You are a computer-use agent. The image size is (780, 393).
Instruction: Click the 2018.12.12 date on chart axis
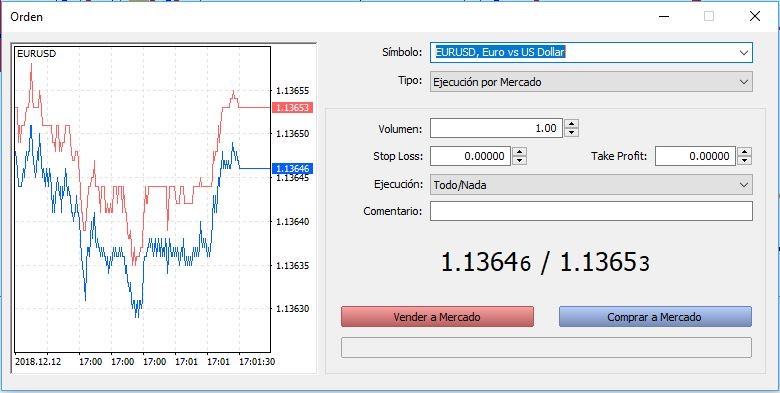38,362
